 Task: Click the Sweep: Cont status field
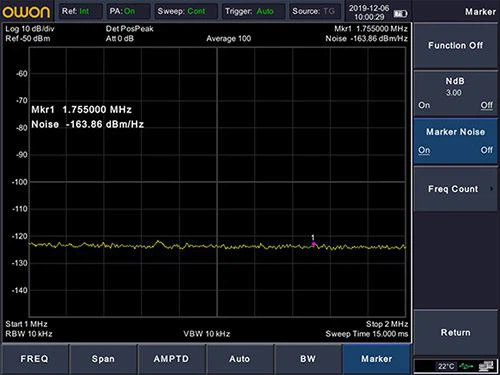point(186,11)
